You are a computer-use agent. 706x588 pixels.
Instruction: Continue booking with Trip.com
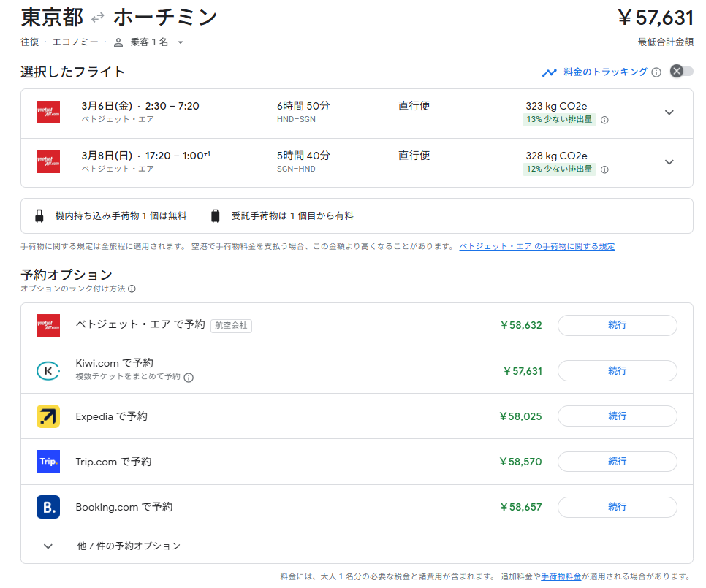coord(617,461)
